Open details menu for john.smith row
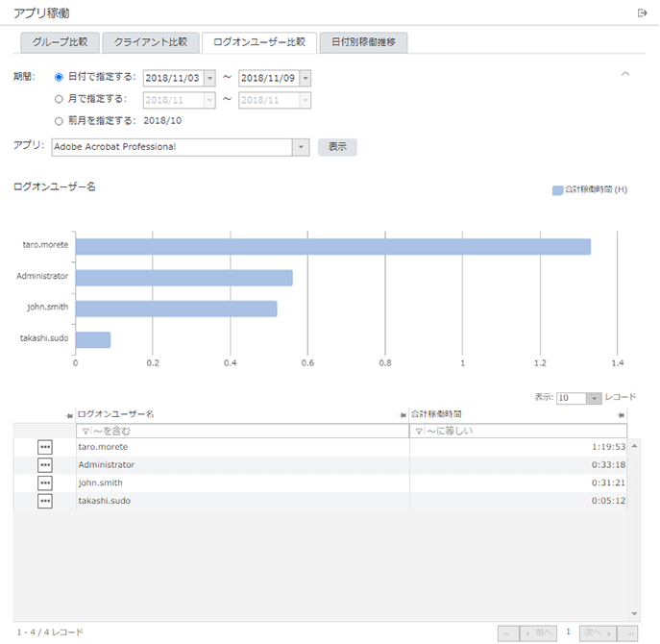Viewport: 660px width, 644px height. [x=45, y=483]
